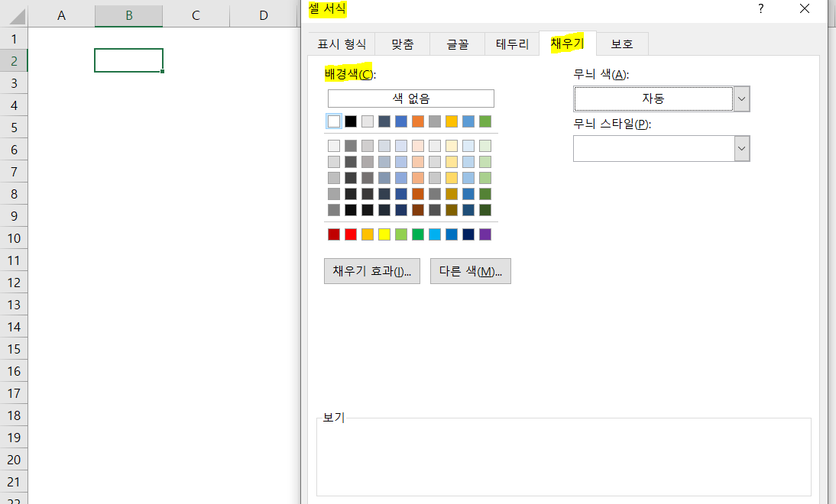The width and height of the screenshot is (836, 504).
Task: Click the select-all corner triangle
Action: [17, 17]
